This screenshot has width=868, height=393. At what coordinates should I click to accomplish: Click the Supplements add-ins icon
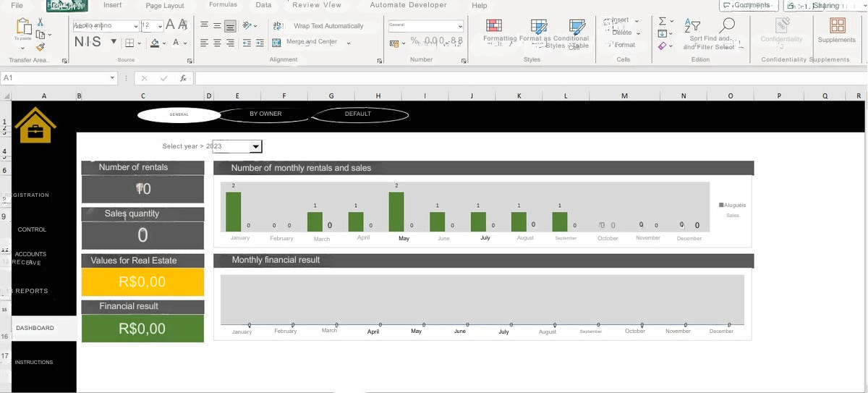(x=837, y=25)
